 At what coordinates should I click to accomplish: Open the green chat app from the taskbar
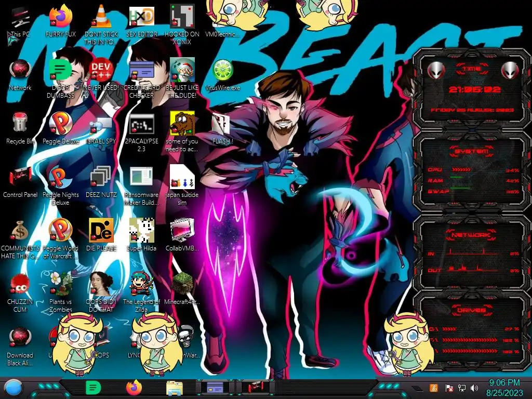[94, 388]
